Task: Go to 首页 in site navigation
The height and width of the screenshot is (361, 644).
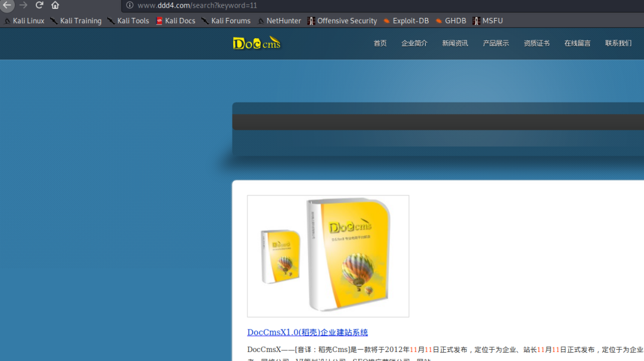Action: click(380, 43)
